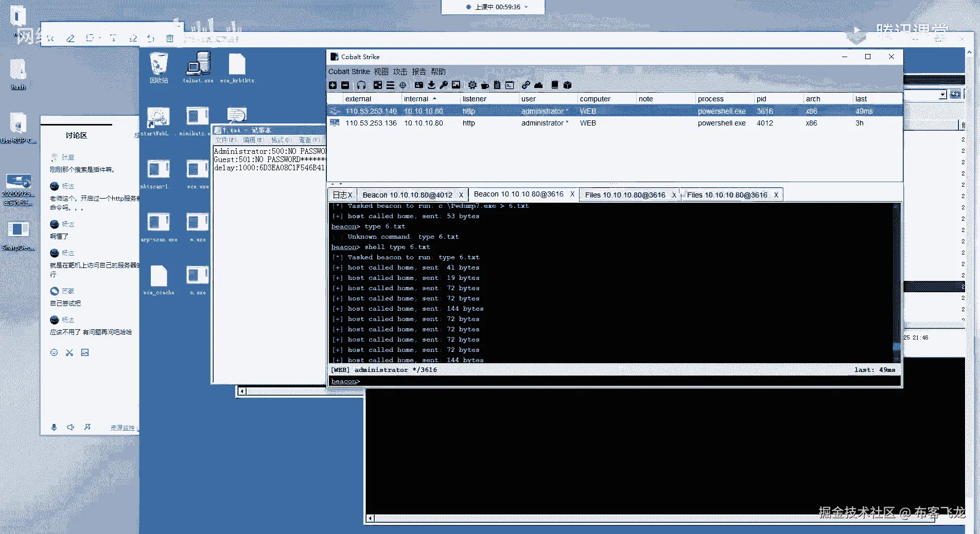Screen dimensions: 980x534
Task: Click the 资源监控 link in classroom panel
Action: tap(122, 428)
